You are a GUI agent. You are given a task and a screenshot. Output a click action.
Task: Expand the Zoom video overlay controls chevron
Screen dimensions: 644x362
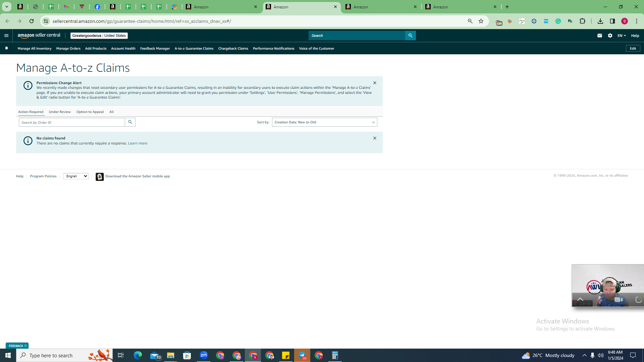580,299
